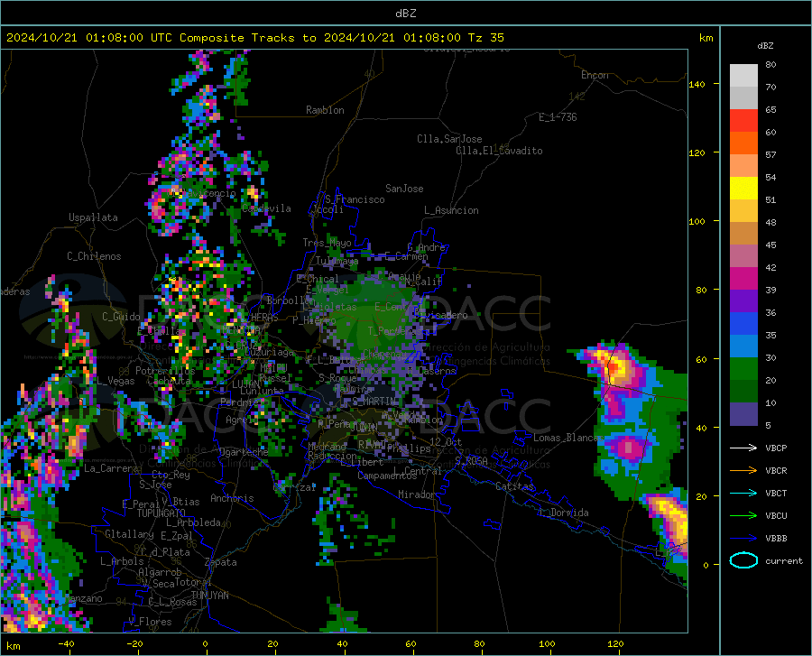Click the 120 km tick on horizontal axis

[615, 643]
